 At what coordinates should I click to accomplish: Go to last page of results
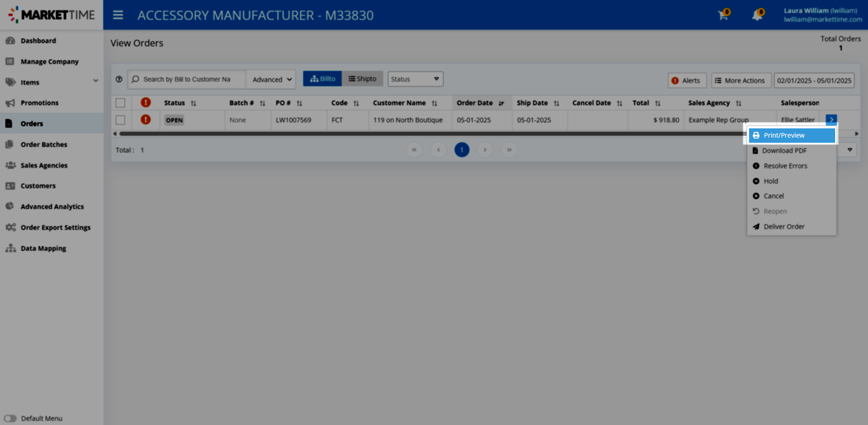pos(509,150)
